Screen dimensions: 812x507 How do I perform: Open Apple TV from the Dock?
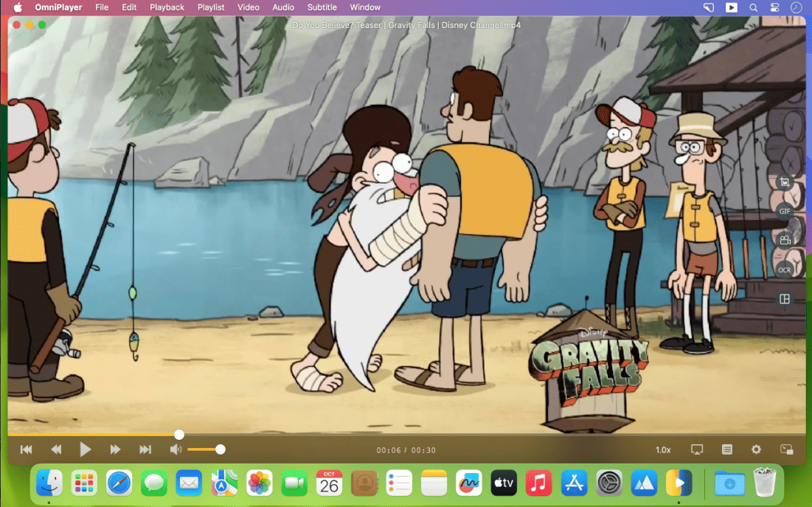[x=504, y=483]
